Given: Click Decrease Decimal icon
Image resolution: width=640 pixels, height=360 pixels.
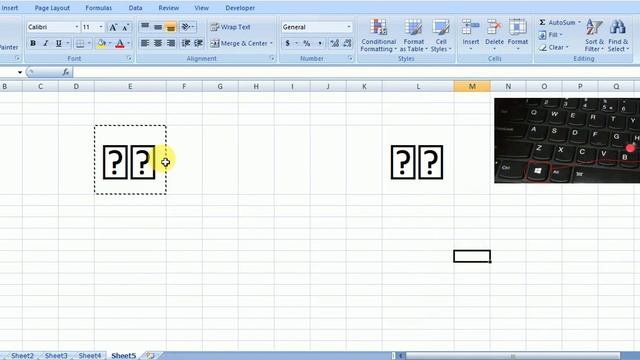Looking at the screenshot, I should pos(347,43).
